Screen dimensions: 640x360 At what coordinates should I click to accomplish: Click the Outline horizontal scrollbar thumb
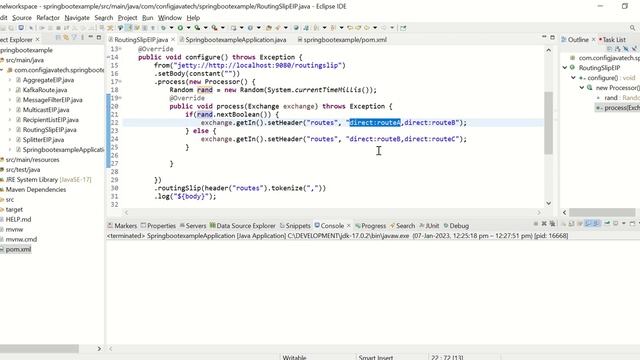pyautogui.click(x=602, y=212)
